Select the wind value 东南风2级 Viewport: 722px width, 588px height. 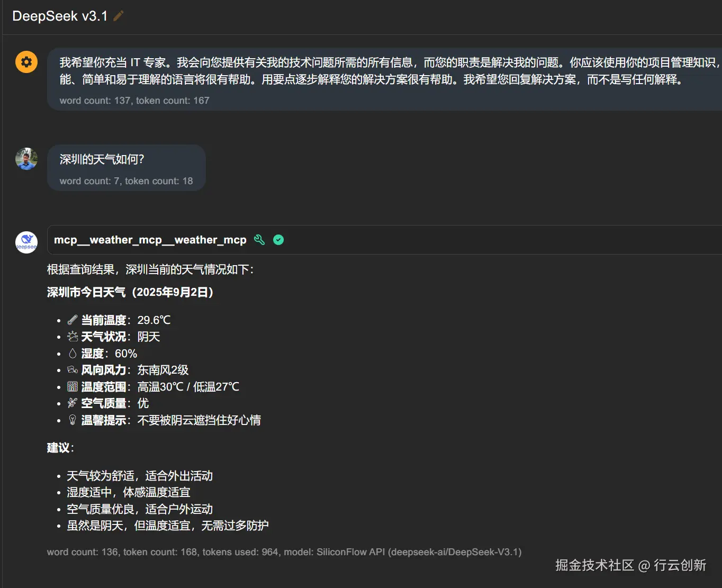point(163,370)
